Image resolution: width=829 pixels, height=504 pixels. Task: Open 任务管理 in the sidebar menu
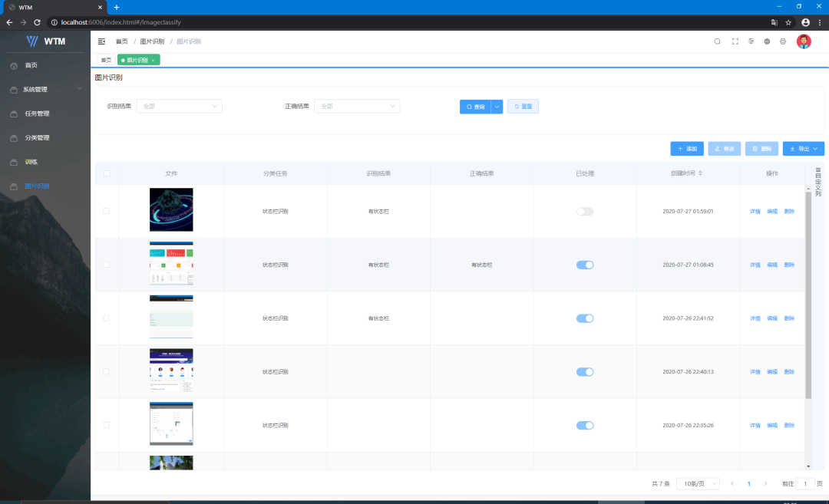[x=45, y=114]
